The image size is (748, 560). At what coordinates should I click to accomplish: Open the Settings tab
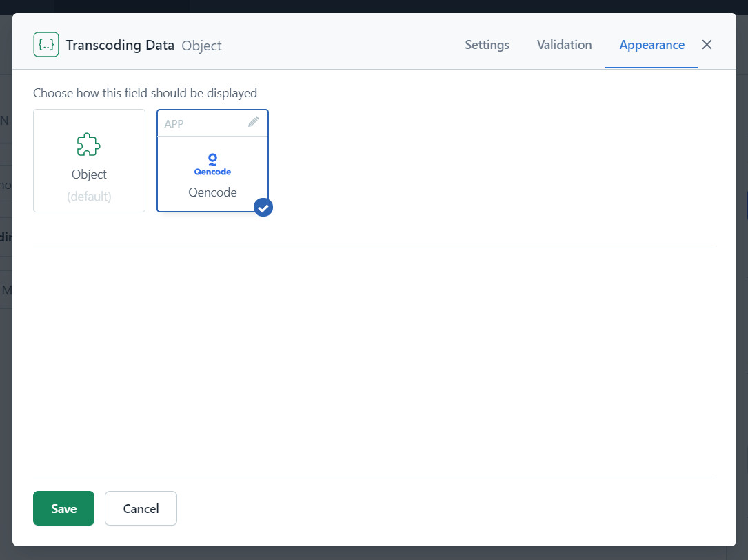[487, 44]
